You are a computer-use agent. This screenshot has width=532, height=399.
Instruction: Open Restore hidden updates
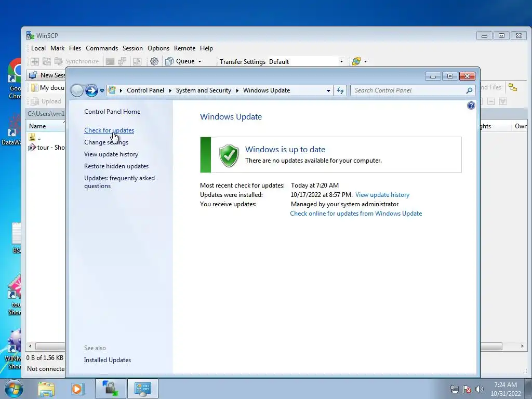[116, 166]
